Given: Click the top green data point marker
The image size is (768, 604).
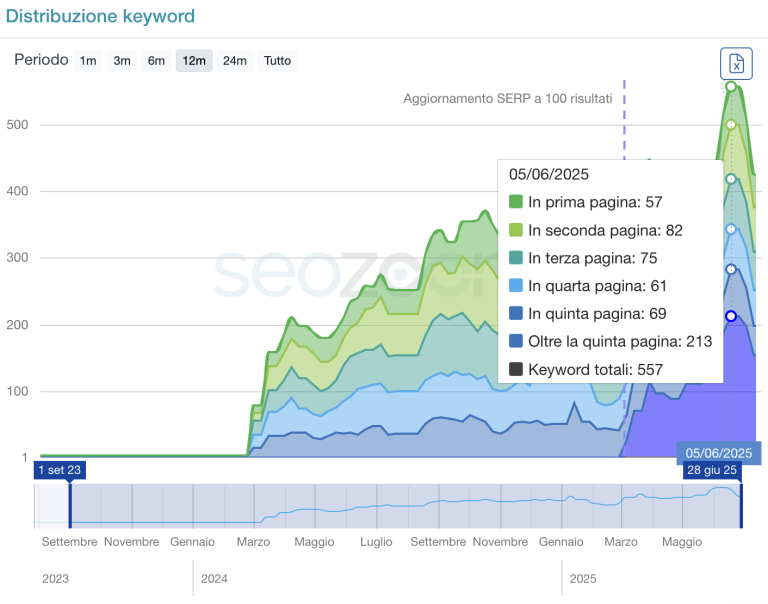Looking at the screenshot, I should click(x=731, y=87).
